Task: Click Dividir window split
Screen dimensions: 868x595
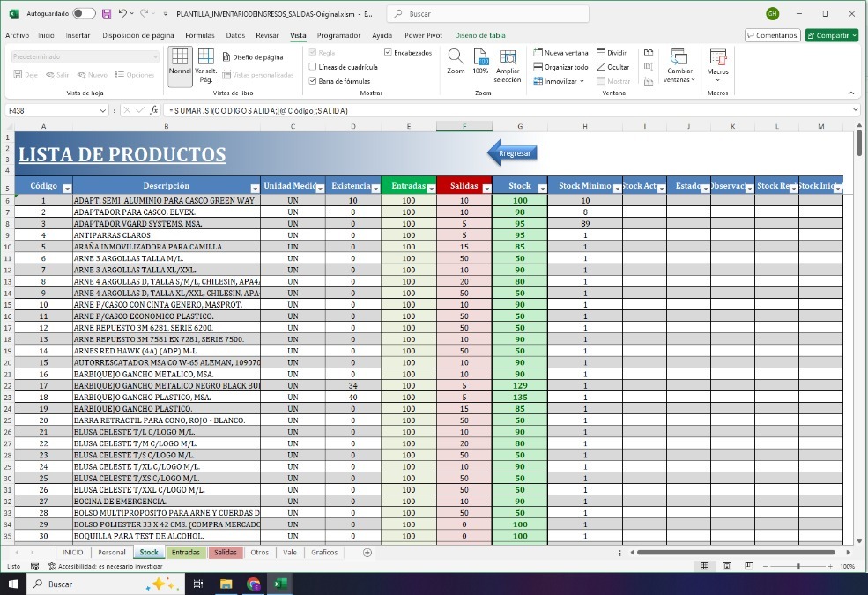Action: (x=612, y=53)
